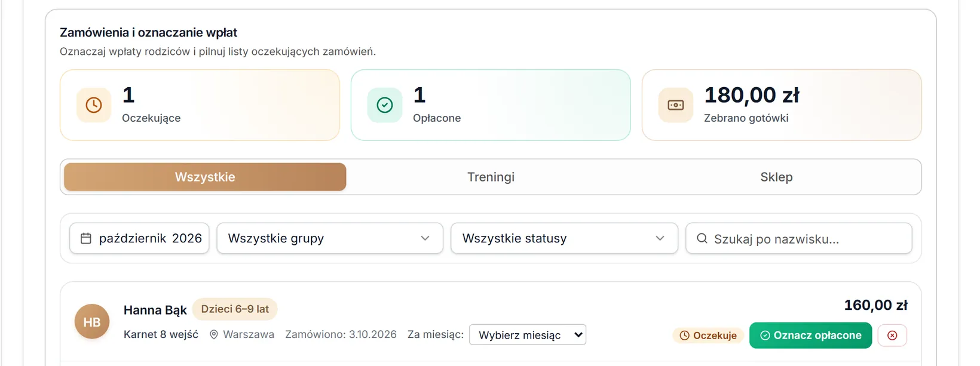Click the checkmark icon on Opłacone card
This screenshot has width=980, height=366.
pyautogui.click(x=385, y=105)
